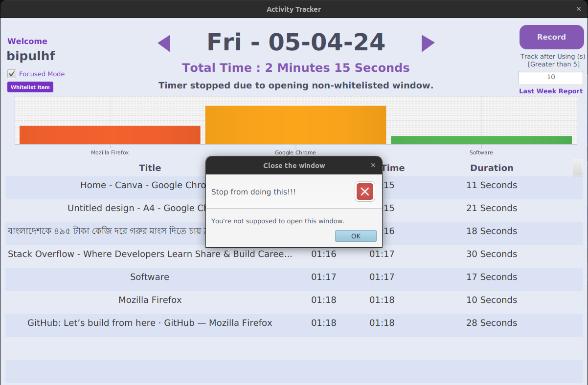Select the Mozilla Firefox row title
The height and width of the screenshot is (385, 588).
point(150,300)
